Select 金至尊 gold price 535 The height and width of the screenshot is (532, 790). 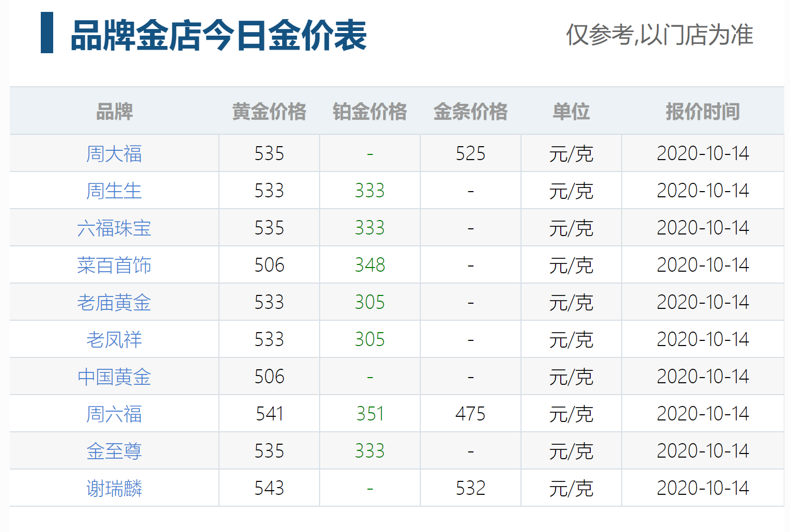tap(269, 451)
